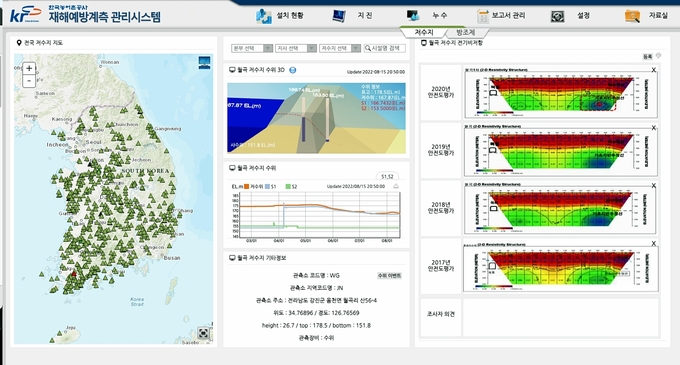Image resolution: width=680 pixels, height=365 pixels.
Task: Zoom out on the reservoir map
Action: pos(29,81)
